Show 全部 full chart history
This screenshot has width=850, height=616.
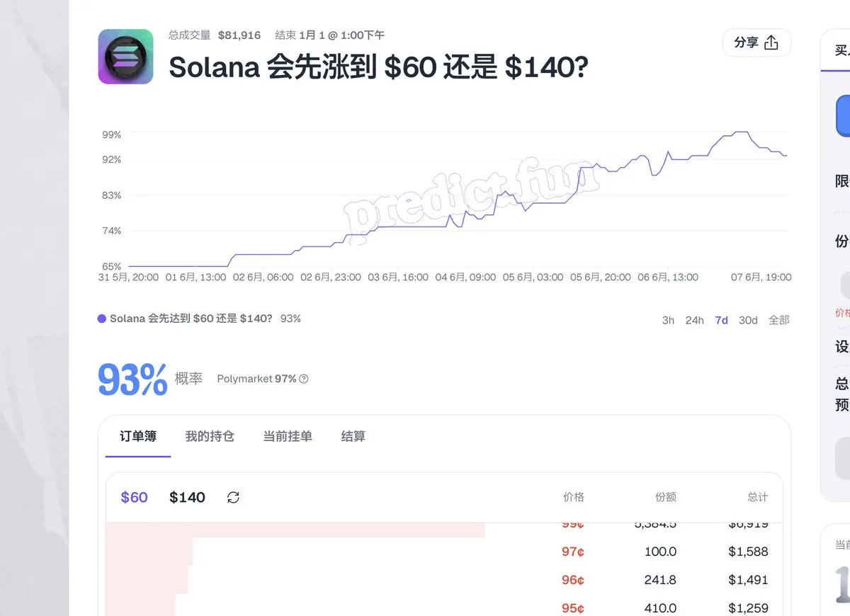[x=779, y=320]
